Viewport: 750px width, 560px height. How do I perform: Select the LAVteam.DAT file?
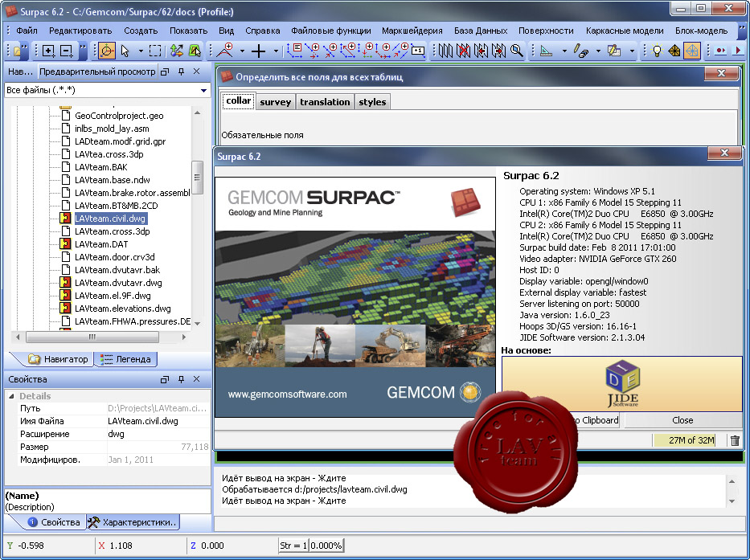(101, 244)
